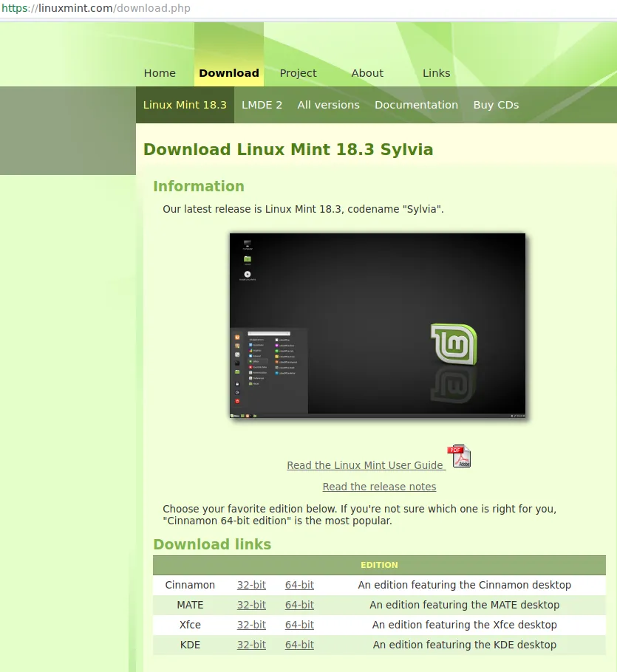Click the MATE edition name cell

pyautogui.click(x=190, y=605)
